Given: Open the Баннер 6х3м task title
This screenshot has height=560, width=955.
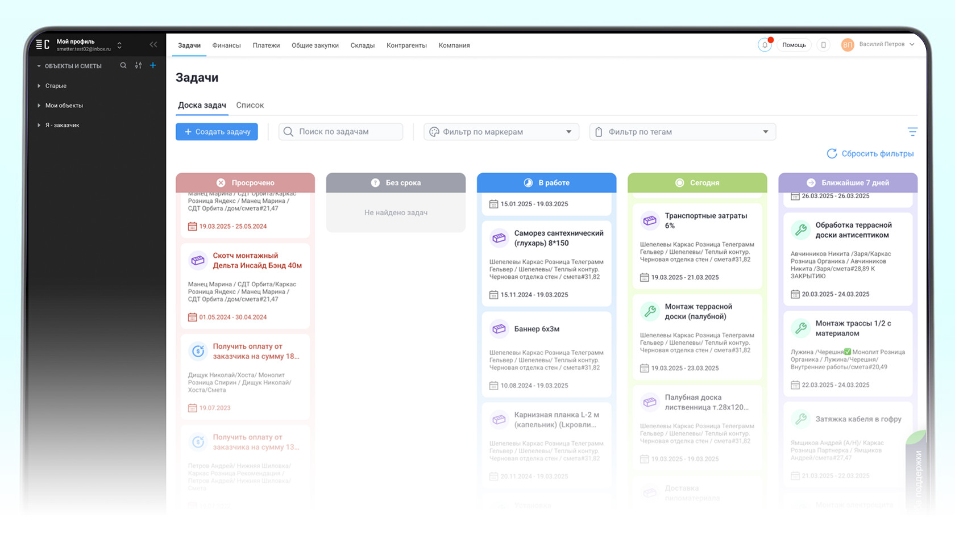Looking at the screenshot, I should pyautogui.click(x=537, y=329).
